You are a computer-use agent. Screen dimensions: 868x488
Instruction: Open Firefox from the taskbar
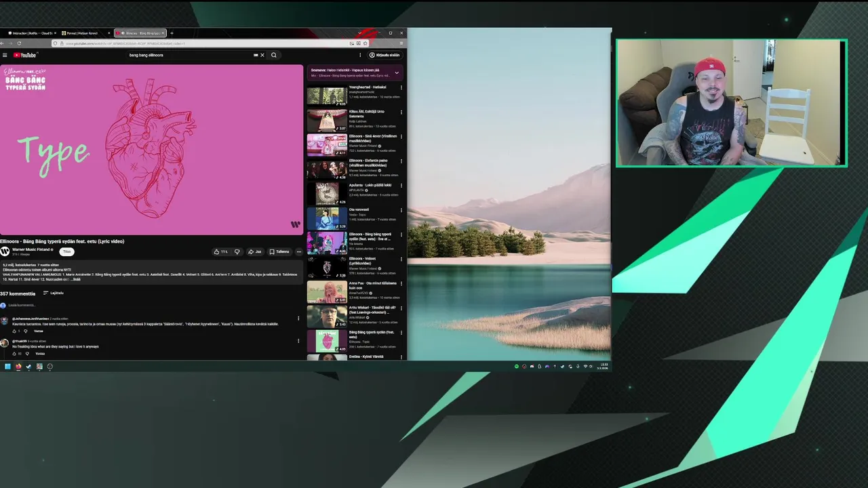tap(18, 367)
